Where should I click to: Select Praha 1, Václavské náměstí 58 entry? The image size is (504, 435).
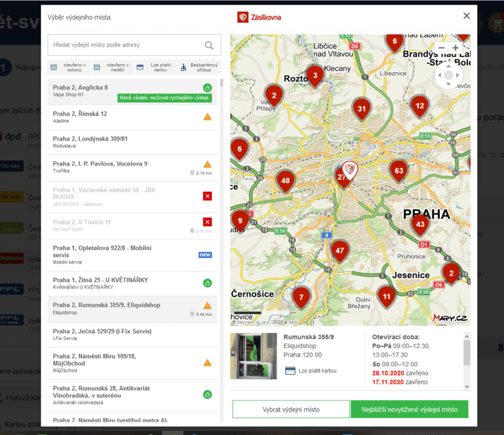coord(132,197)
